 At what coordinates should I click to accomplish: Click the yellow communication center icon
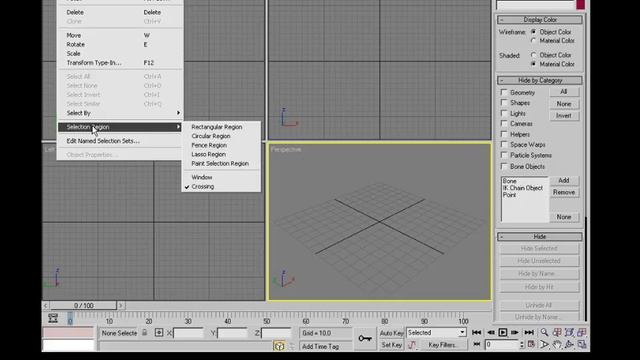(x=279, y=346)
